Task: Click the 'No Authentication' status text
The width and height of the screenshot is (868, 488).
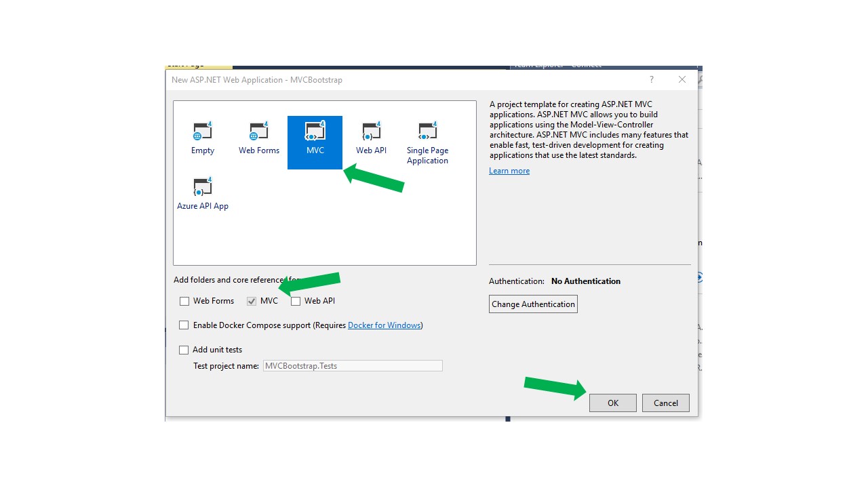Action: tap(586, 281)
